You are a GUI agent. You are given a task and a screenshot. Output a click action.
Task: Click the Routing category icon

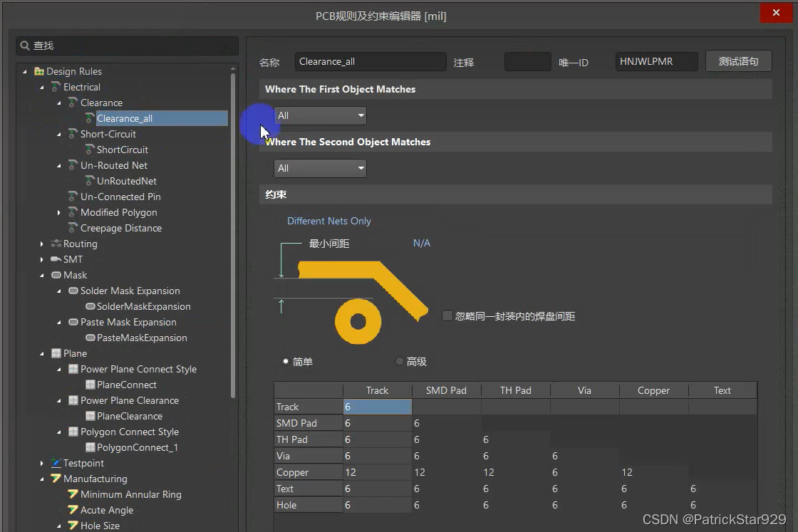pos(56,244)
